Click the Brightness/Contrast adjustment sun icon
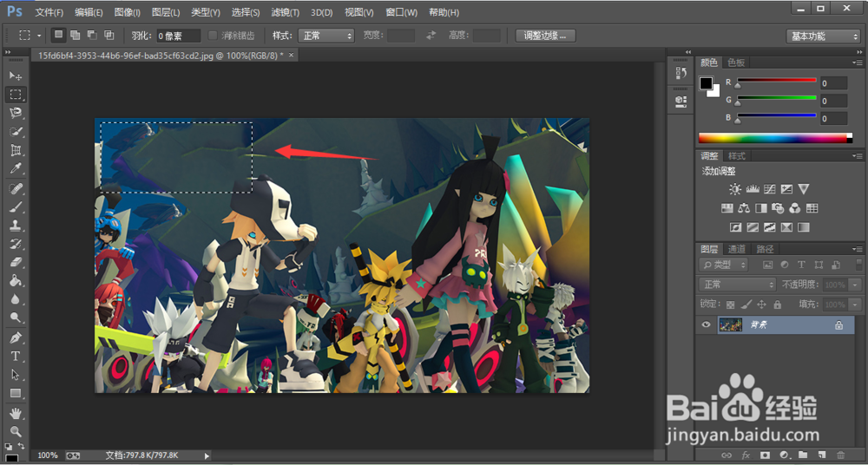 pos(735,189)
